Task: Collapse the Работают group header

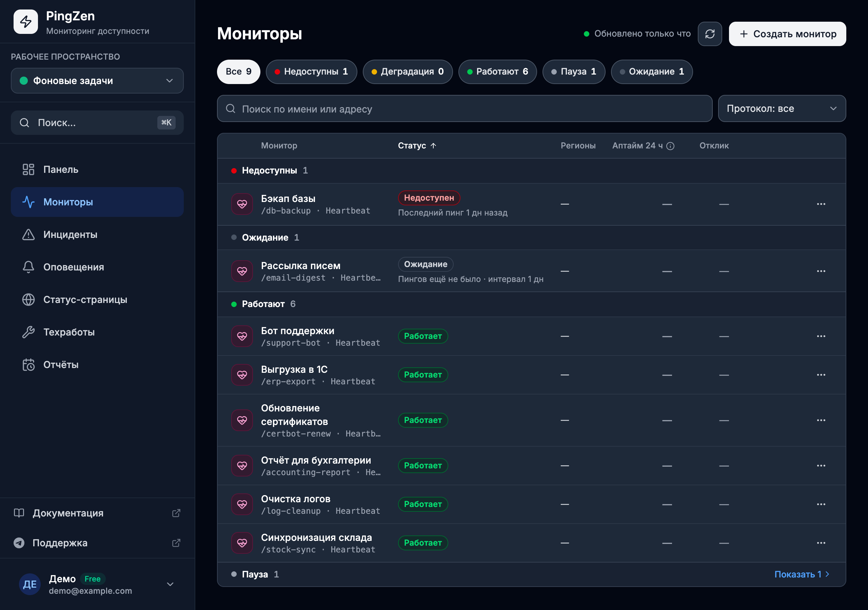Action: pos(531,304)
